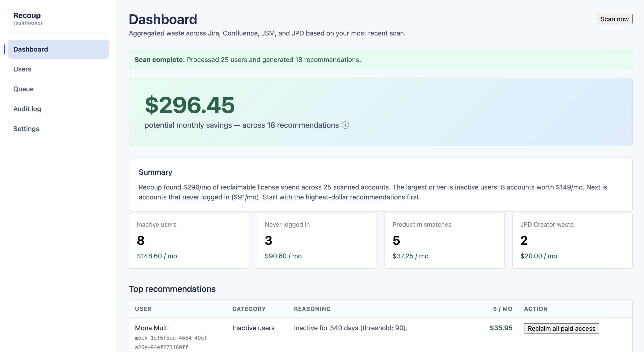
Task: Click the Summary heading
Action: [155, 172]
